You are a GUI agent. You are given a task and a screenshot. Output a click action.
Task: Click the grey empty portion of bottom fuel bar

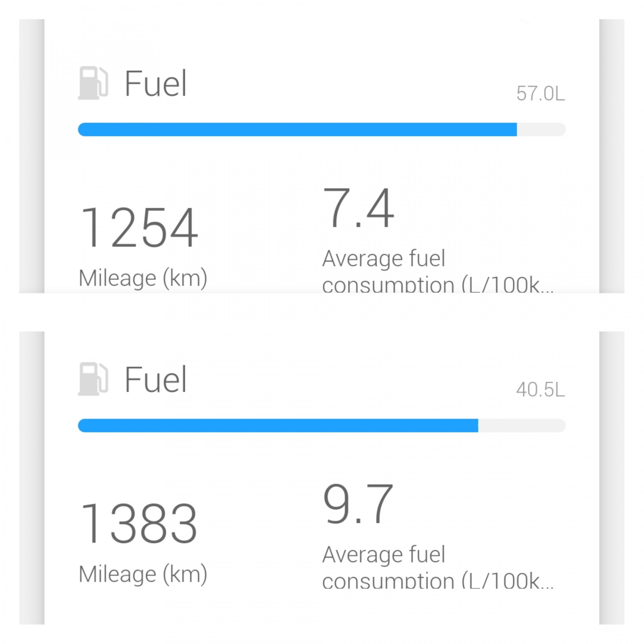click(522, 425)
